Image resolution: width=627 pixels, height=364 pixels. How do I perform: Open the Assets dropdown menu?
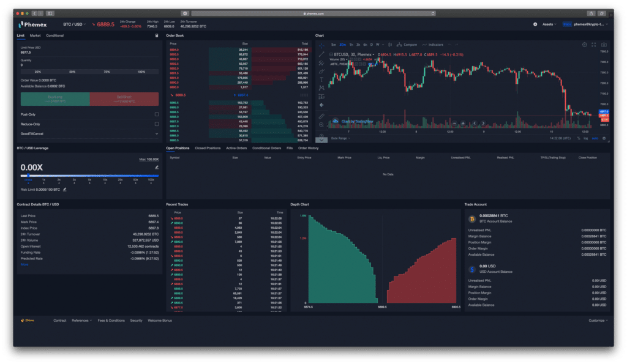pos(549,24)
